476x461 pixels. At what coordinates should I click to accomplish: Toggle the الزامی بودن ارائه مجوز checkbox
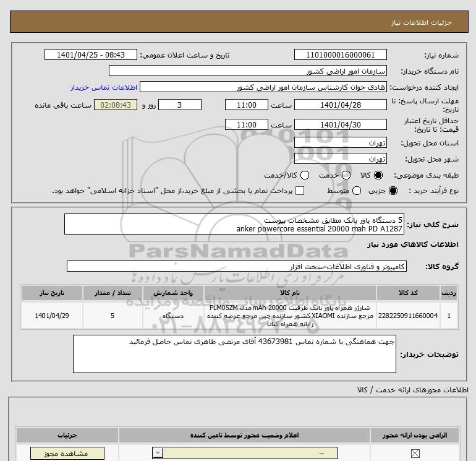point(415,454)
